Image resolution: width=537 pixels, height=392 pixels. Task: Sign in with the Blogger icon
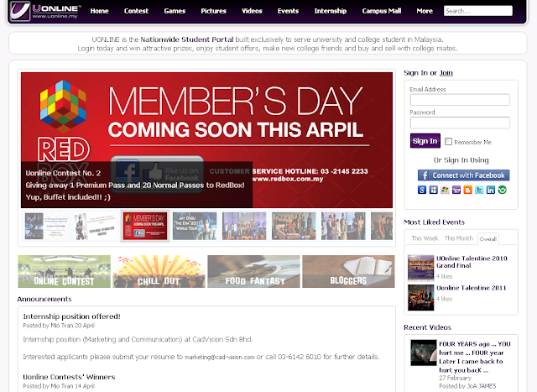[468, 190]
